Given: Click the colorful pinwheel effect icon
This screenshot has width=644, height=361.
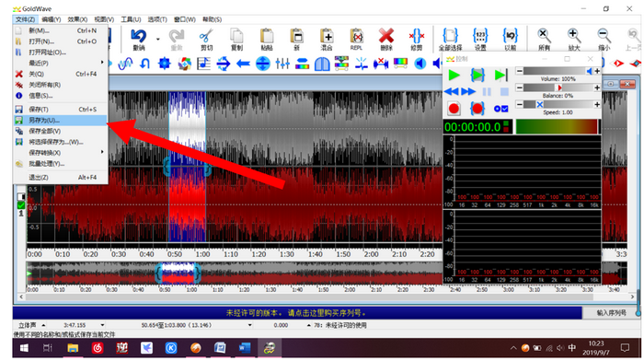Looking at the screenshot, I should [x=184, y=64].
